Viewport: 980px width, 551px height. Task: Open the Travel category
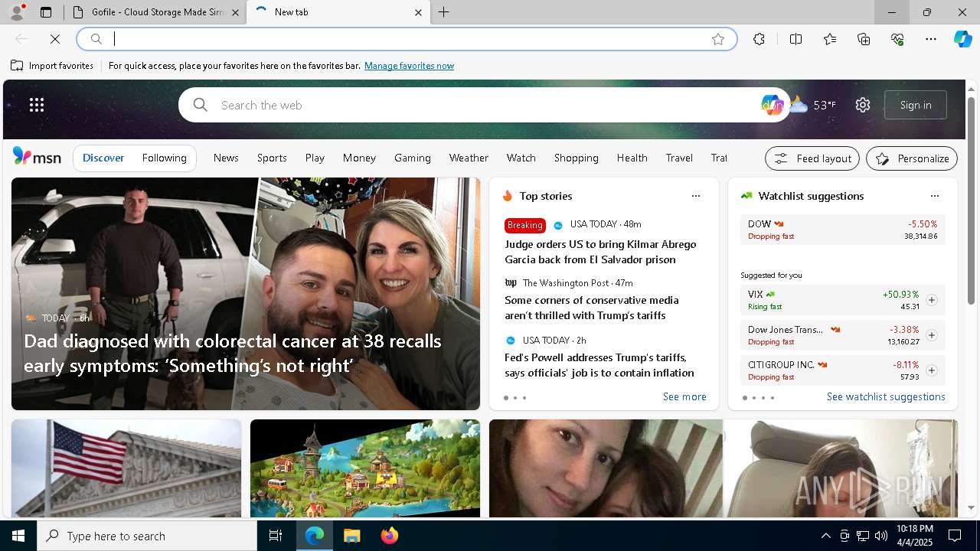pyautogui.click(x=679, y=158)
